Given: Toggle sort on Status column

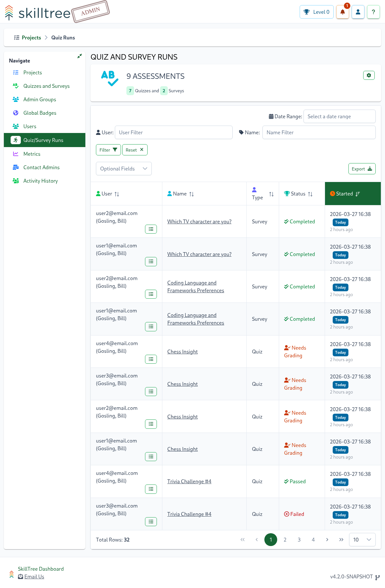Looking at the screenshot, I should 310,194.
